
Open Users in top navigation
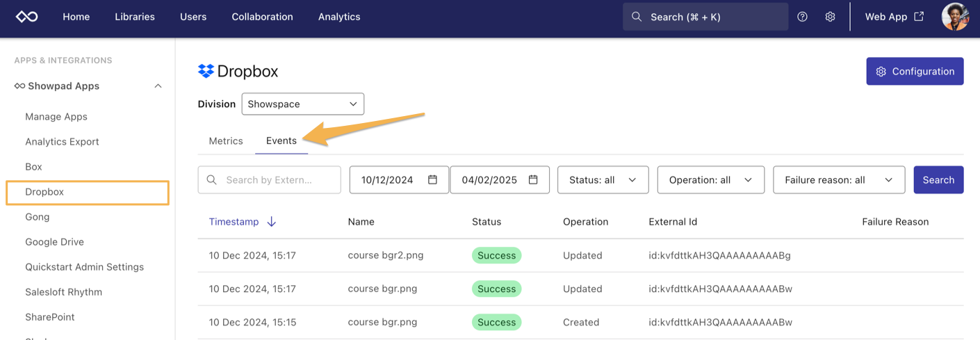tap(193, 17)
